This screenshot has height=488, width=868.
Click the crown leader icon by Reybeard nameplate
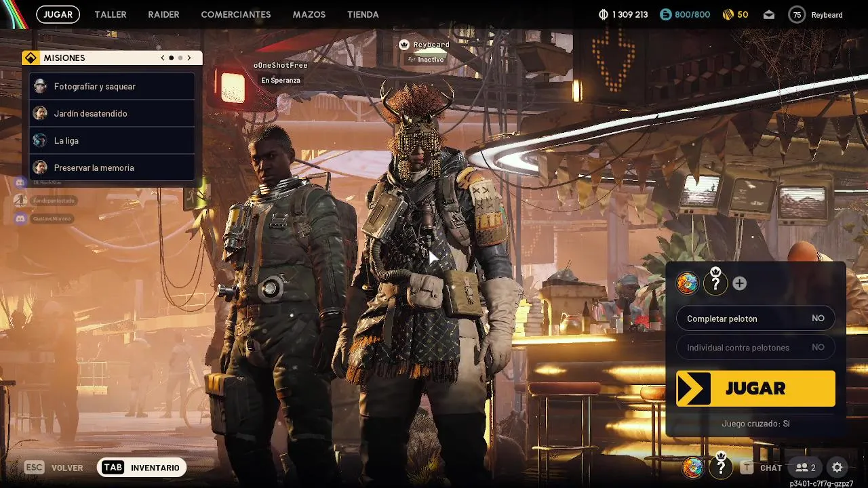tap(404, 45)
